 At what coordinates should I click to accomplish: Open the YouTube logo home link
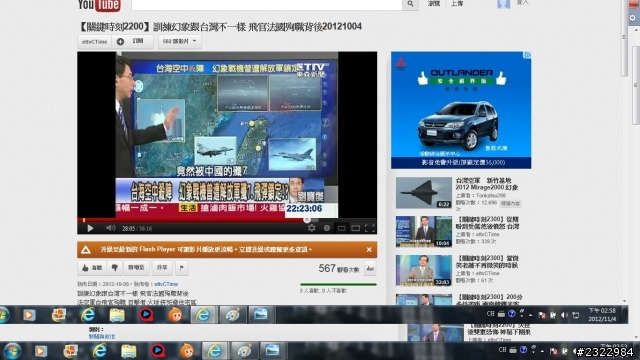99,5
